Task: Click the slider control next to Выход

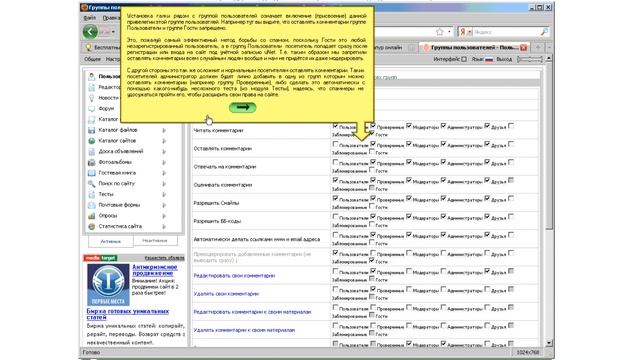Action: pos(529,59)
